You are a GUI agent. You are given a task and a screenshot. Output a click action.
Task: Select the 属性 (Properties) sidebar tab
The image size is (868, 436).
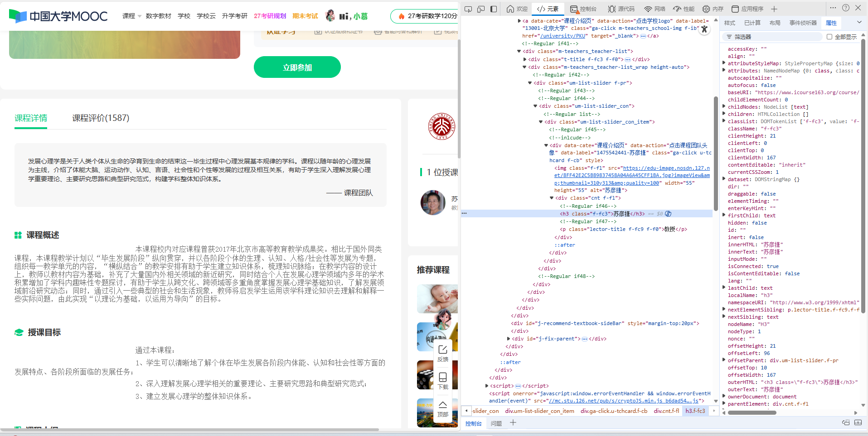pyautogui.click(x=831, y=23)
